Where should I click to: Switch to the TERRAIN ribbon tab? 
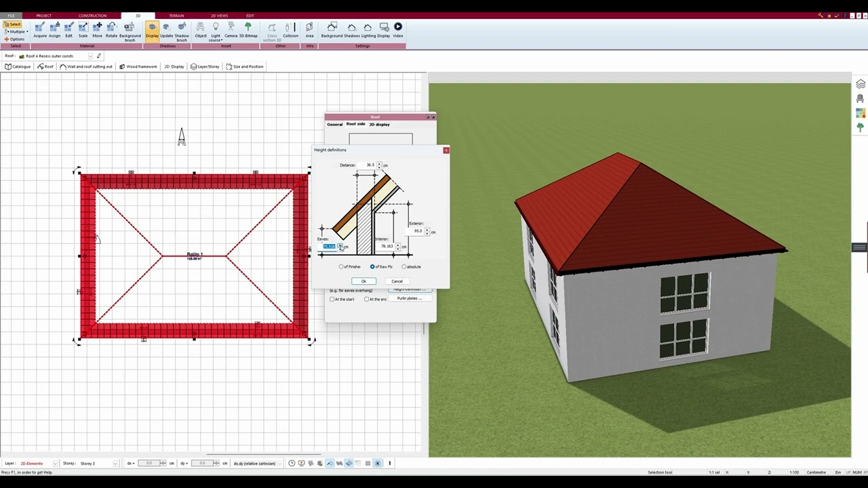point(176,16)
